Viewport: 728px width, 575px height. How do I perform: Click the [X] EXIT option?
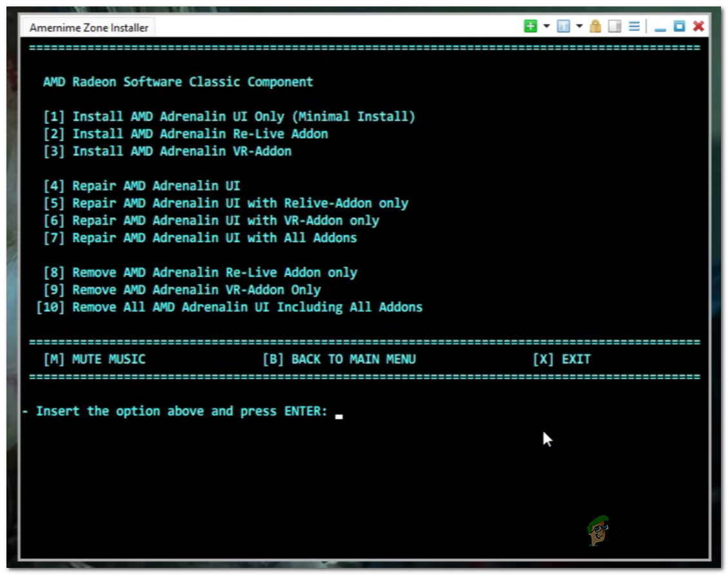pyautogui.click(x=562, y=359)
